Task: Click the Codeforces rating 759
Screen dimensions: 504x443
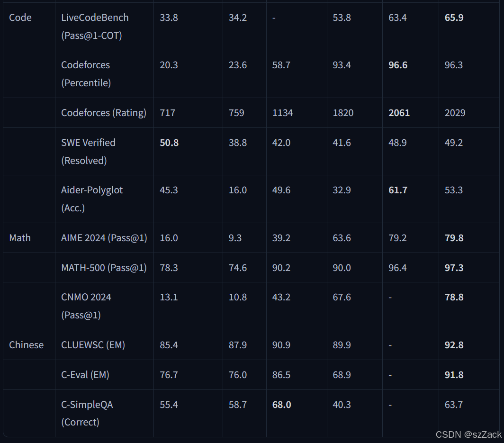Action: (x=236, y=112)
